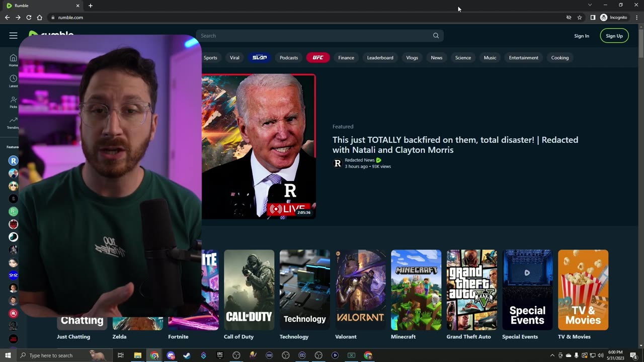The width and height of the screenshot is (644, 362).
Task: Click the Sign In link
Action: 582,36
